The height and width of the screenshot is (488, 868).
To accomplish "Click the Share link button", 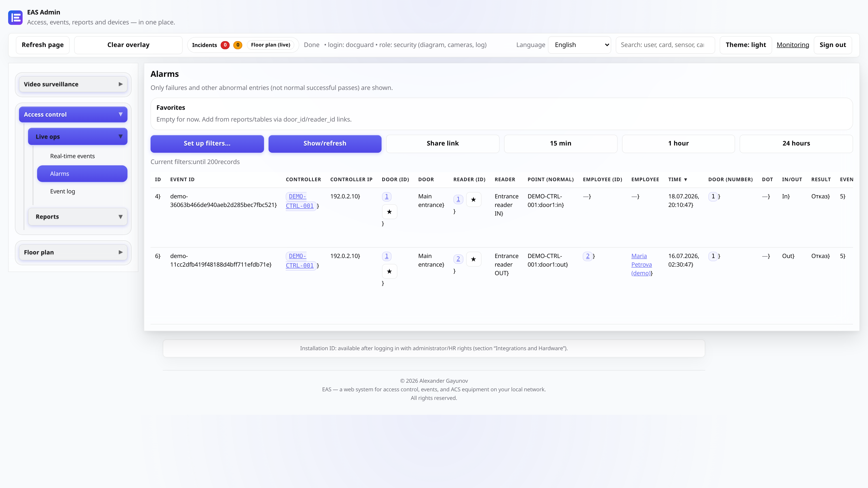I will (x=443, y=143).
